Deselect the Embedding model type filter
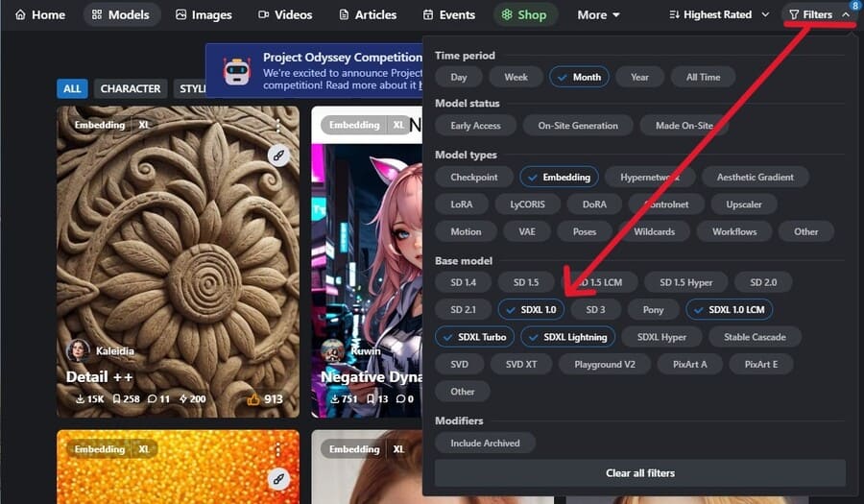 (559, 177)
